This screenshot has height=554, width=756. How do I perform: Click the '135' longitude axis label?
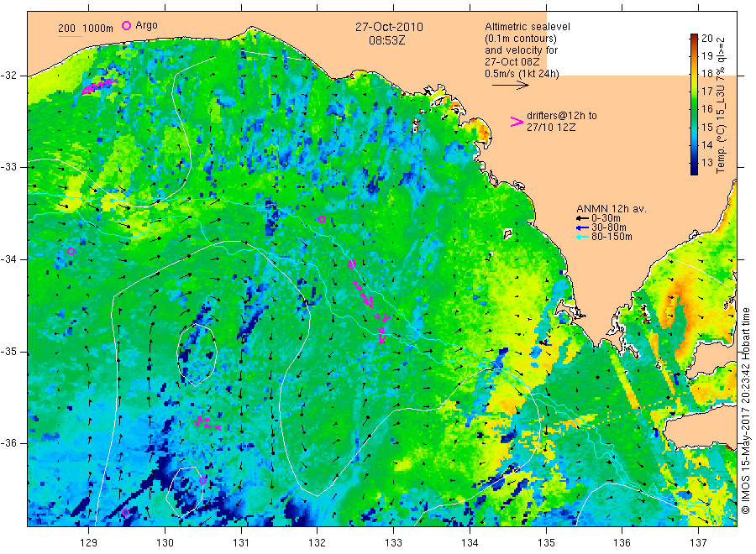[546, 543]
